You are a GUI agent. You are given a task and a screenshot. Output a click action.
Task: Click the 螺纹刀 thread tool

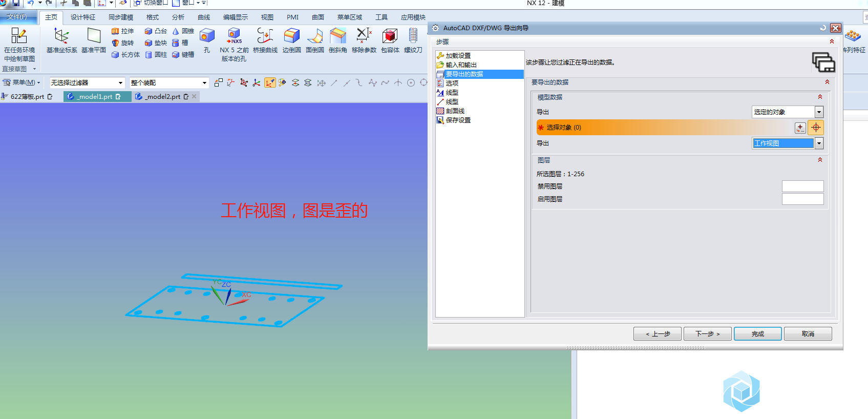[x=413, y=41]
